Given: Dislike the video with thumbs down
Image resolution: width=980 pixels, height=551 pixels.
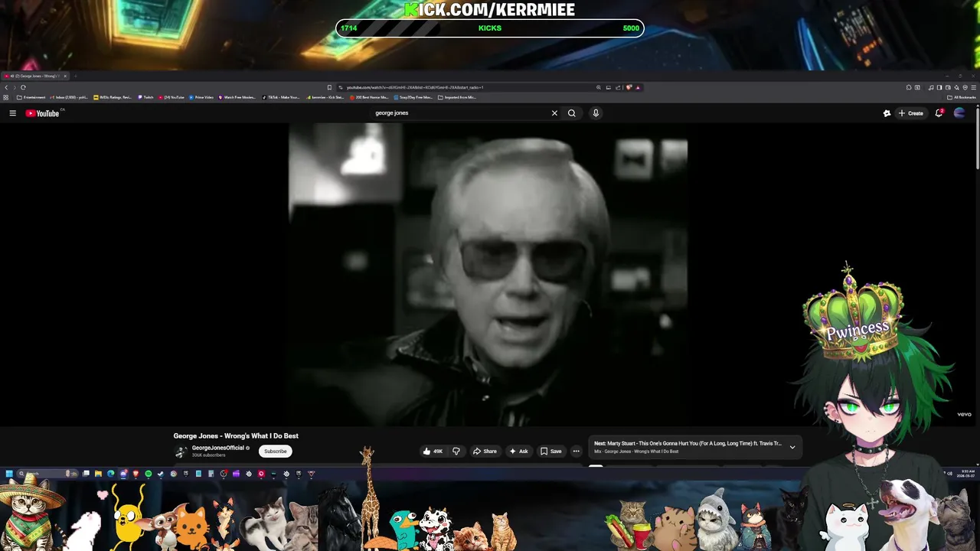Looking at the screenshot, I should point(456,452).
